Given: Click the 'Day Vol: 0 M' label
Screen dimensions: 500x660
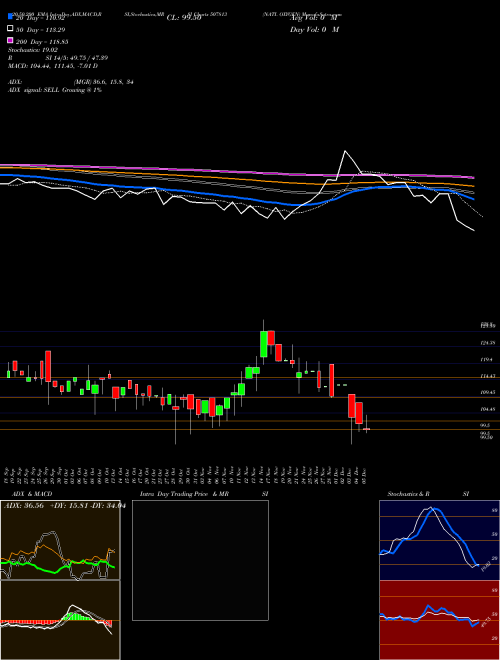Looking at the screenshot, I should coord(314,29).
